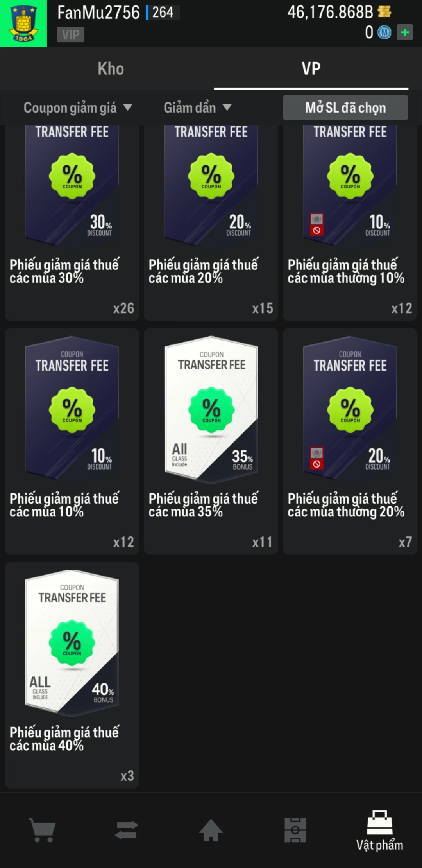The width and height of the screenshot is (422, 868).
Task: Select the thường 10% coupon card x12
Action: [350, 223]
